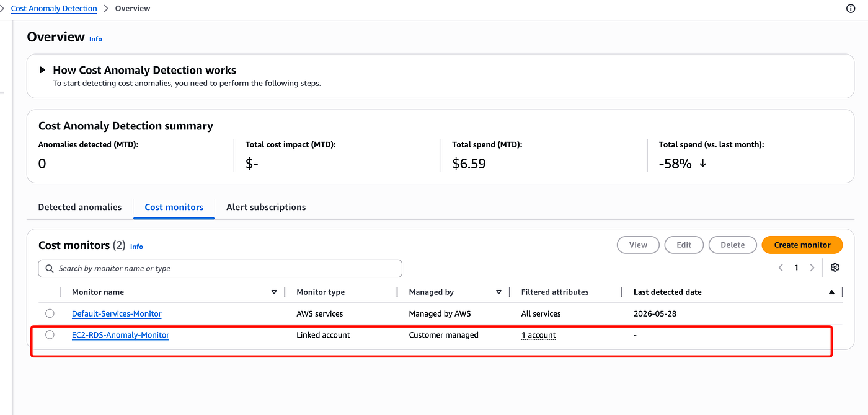Click the $6.59 total spend value
This screenshot has width=868, height=415.
(469, 164)
